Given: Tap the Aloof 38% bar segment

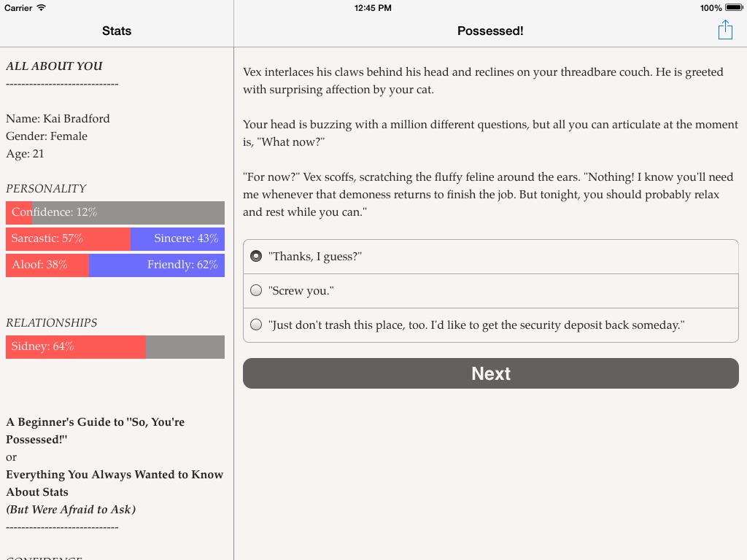Looking at the screenshot, I should pos(47,265).
